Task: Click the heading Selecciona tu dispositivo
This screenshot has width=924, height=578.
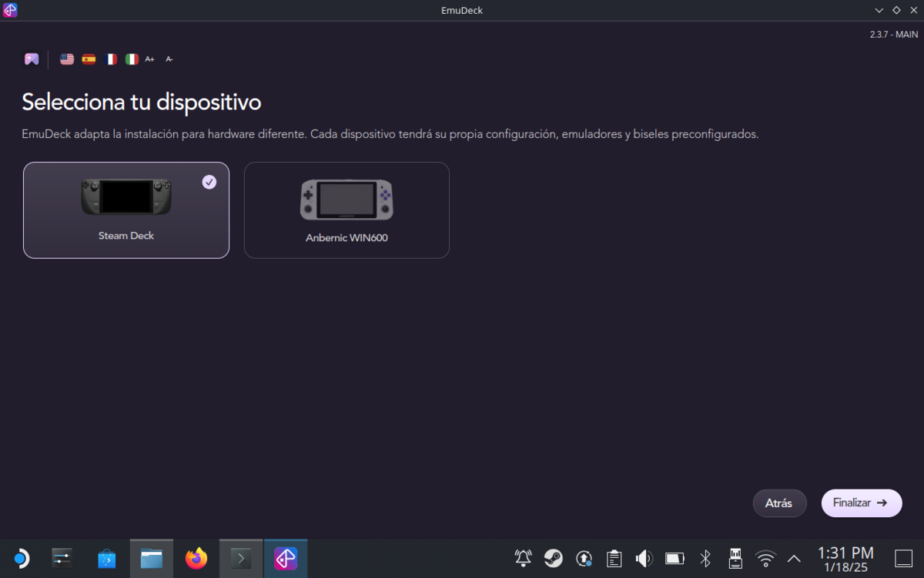Action: [x=142, y=102]
